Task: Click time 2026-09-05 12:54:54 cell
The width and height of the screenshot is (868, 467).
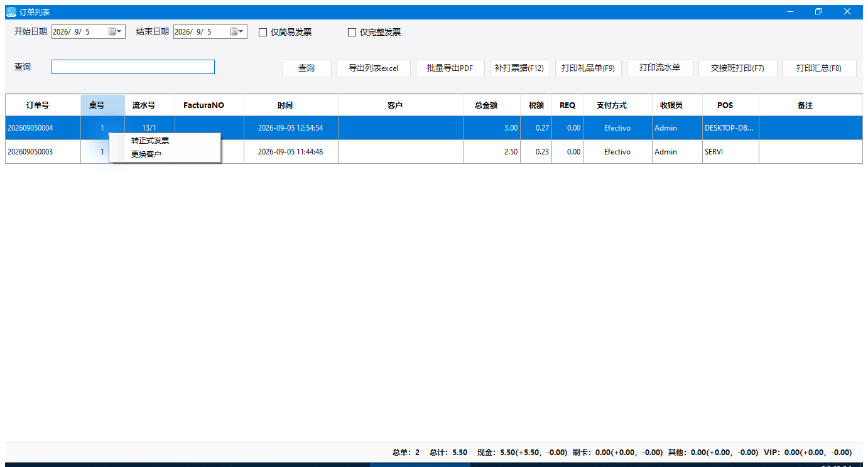Action: [x=291, y=127]
